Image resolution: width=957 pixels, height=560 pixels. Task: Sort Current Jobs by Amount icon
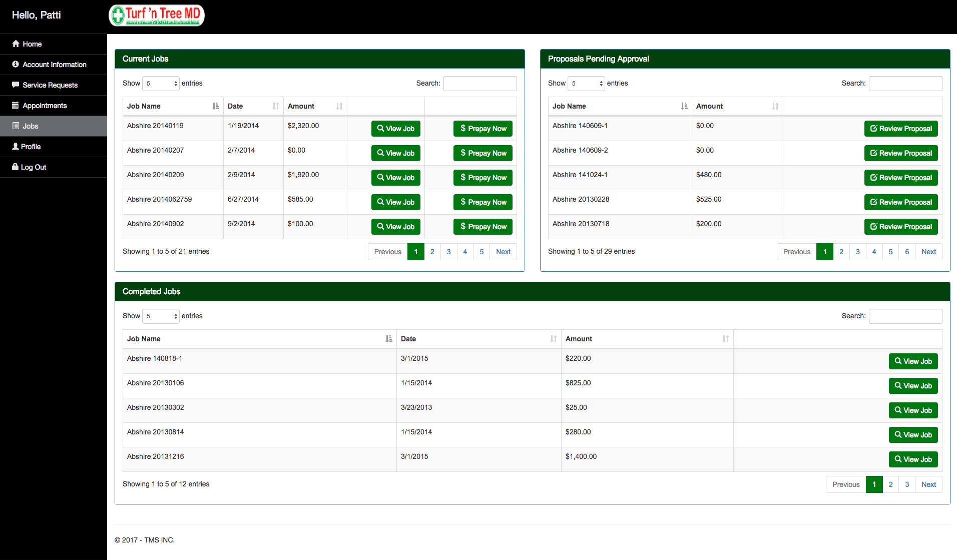click(339, 106)
